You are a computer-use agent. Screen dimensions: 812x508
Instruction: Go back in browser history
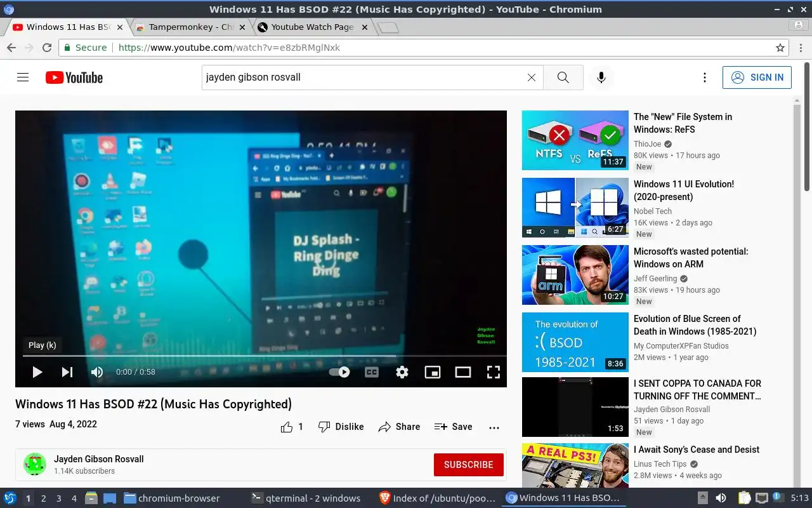click(11, 48)
